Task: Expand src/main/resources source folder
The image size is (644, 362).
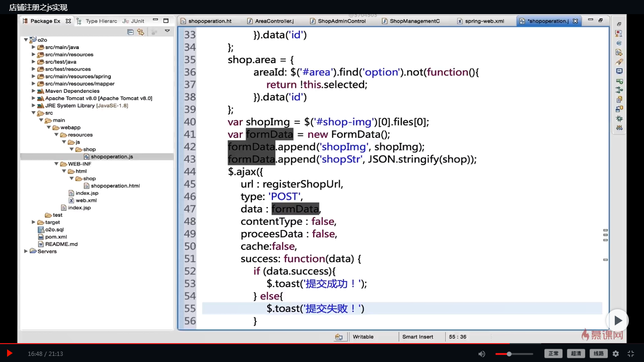Action: pos(33,55)
